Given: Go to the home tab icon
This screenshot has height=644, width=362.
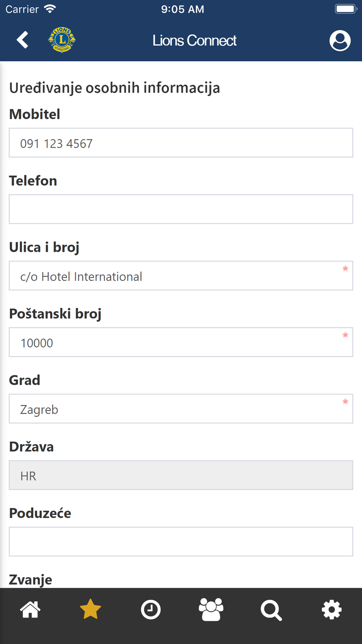Looking at the screenshot, I should pos(30,609).
